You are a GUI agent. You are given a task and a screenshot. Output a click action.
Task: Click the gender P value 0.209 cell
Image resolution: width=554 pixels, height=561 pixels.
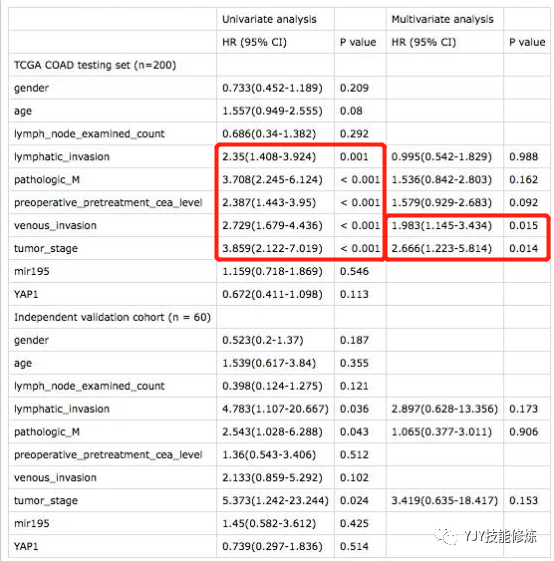354,88
